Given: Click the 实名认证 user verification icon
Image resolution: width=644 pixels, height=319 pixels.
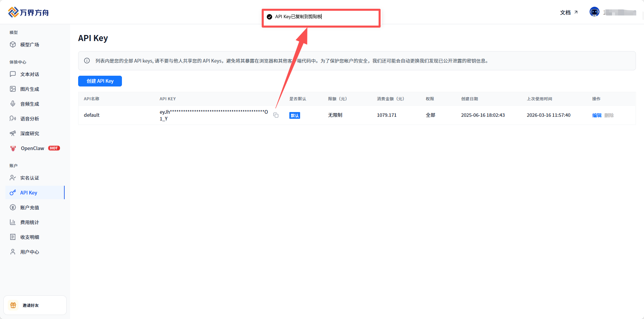Looking at the screenshot, I should 13,178.
